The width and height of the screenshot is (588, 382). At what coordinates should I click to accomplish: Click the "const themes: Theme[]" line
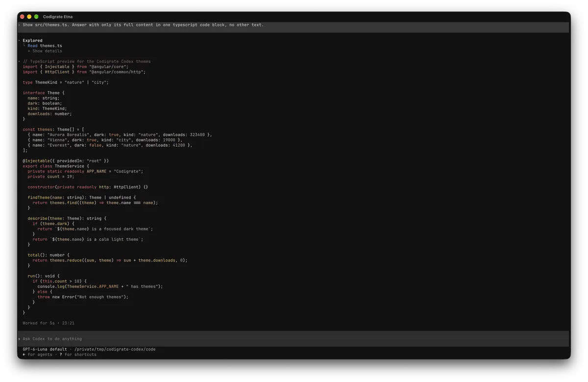click(x=53, y=129)
